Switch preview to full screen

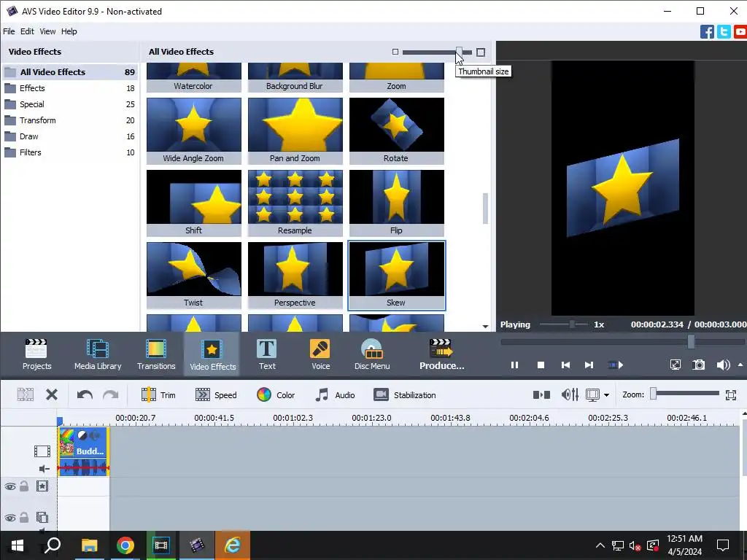(675, 365)
